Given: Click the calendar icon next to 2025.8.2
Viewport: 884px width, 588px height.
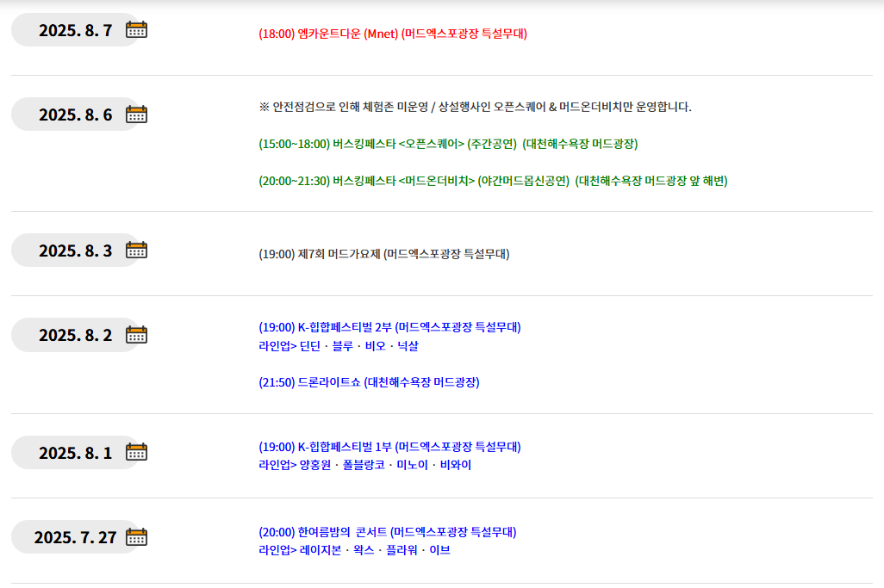Looking at the screenshot, I should (136, 335).
